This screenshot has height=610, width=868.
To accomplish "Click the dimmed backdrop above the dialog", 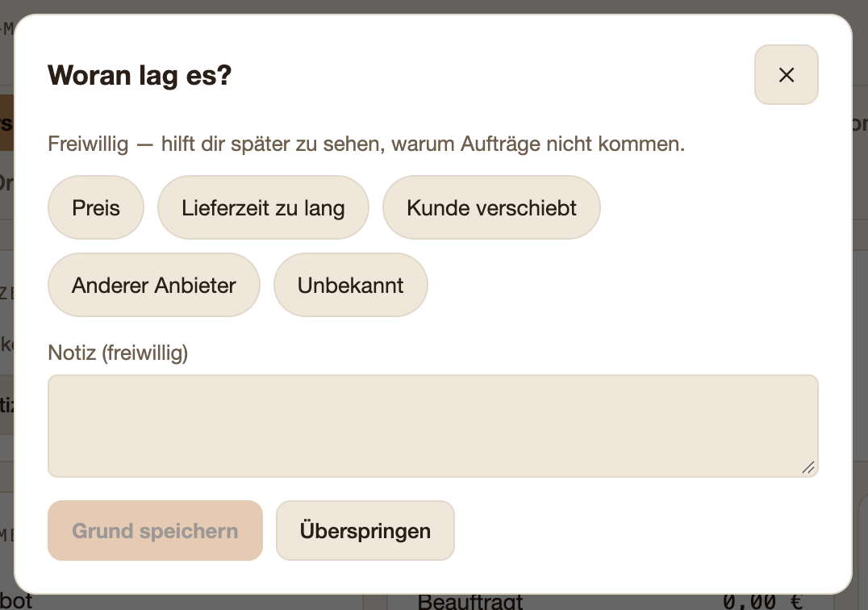I will pyautogui.click(x=434, y=6).
